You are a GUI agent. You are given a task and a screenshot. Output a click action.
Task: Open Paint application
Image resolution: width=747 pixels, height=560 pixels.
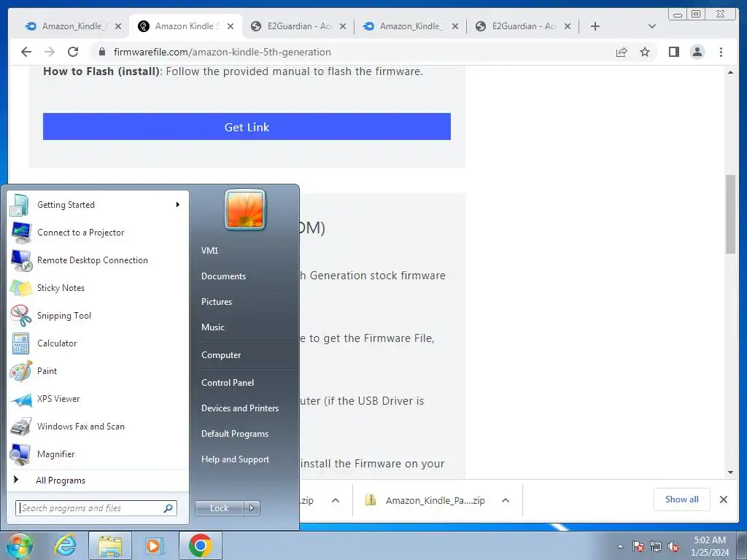[98, 371]
